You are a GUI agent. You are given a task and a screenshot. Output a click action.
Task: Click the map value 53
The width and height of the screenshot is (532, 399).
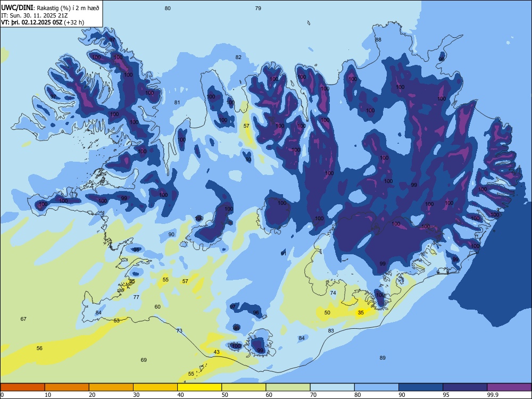point(117,320)
